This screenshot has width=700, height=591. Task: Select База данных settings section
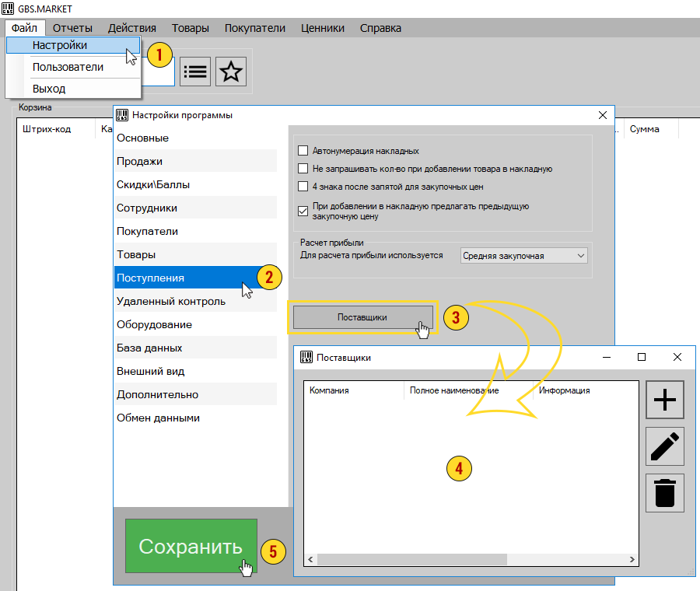(x=195, y=348)
